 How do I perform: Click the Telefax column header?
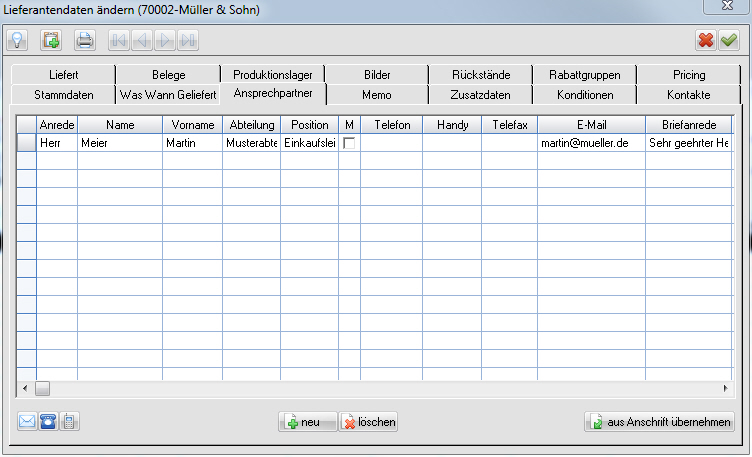click(x=510, y=125)
